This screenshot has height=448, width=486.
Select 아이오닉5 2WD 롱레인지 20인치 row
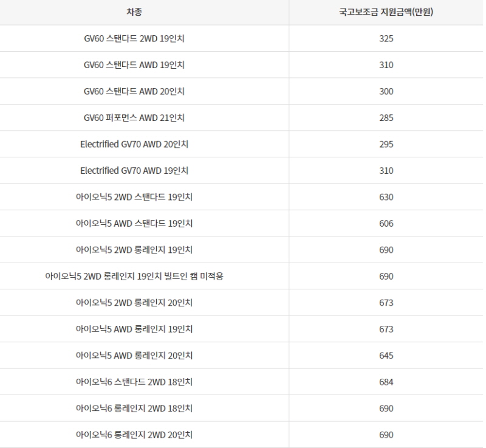[x=241, y=303]
